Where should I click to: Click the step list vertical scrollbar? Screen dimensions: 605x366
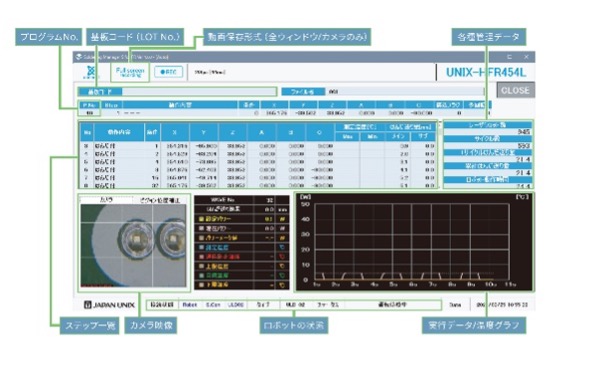coord(440,155)
